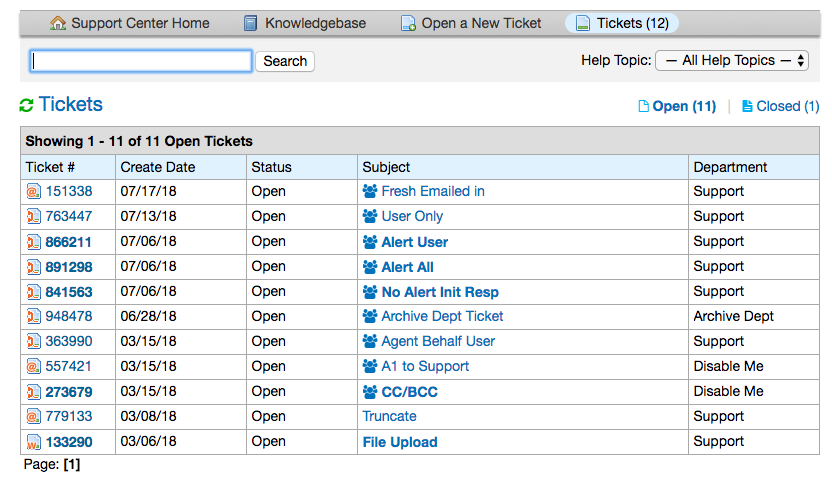Viewport: 832px width, 487px height.
Task: Open the Archive Dept Ticket subject link
Action: pyautogui.click(x=442, y=316)
